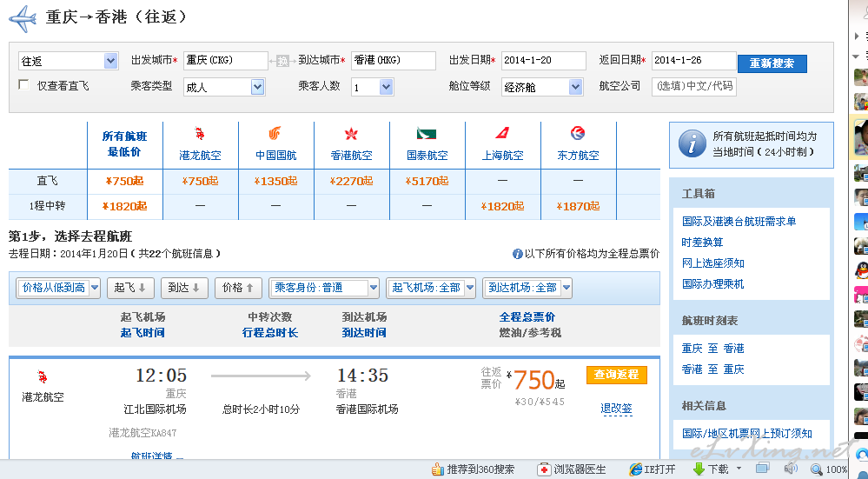Click the 推荐到360搜索 thumbs-up icon
Viewport: 868px width, 479px height.
click(438, 469)
